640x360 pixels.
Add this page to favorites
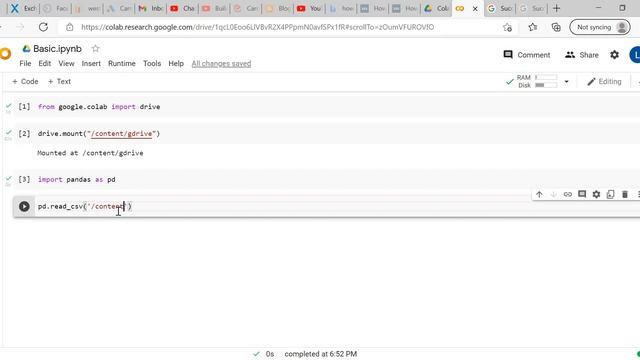[507, 27]
